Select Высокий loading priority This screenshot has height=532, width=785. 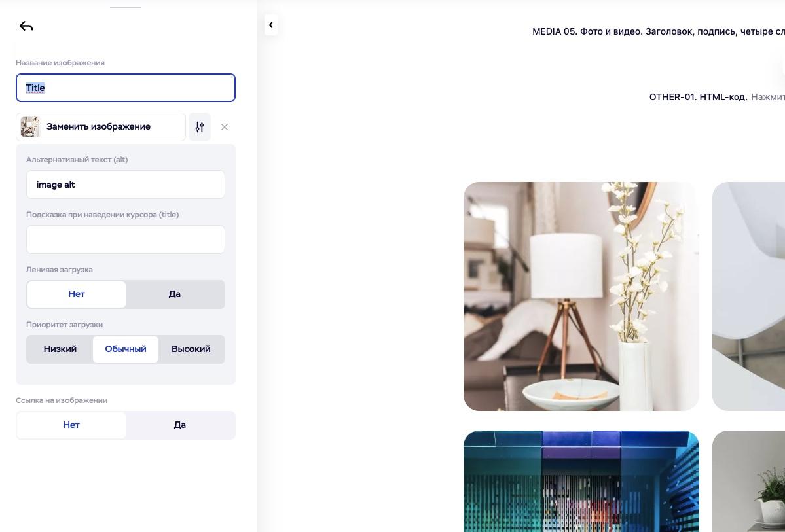191,349
